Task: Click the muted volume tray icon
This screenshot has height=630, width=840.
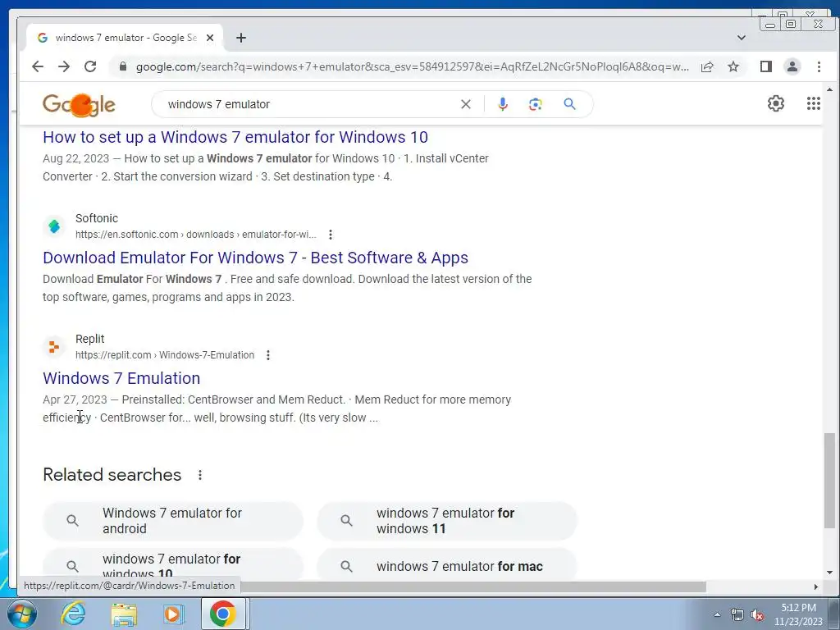Action: tap(757, 615)
